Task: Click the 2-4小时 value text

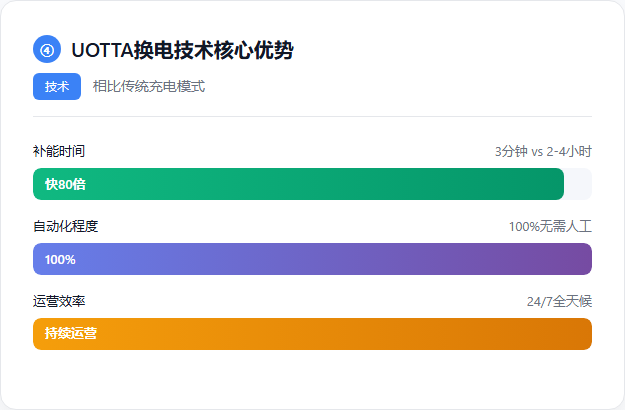Action: (569, 152)
